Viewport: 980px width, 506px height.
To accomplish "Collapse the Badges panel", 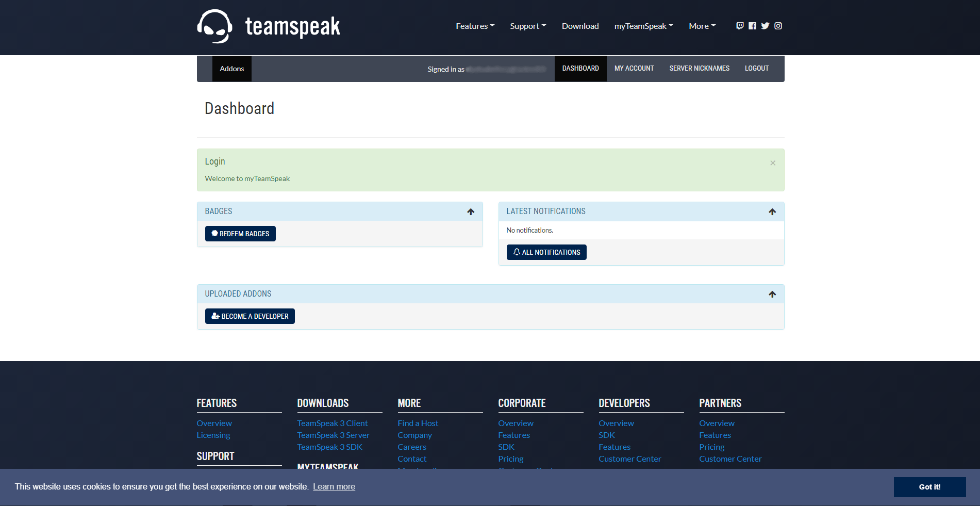I will [470, 211].
